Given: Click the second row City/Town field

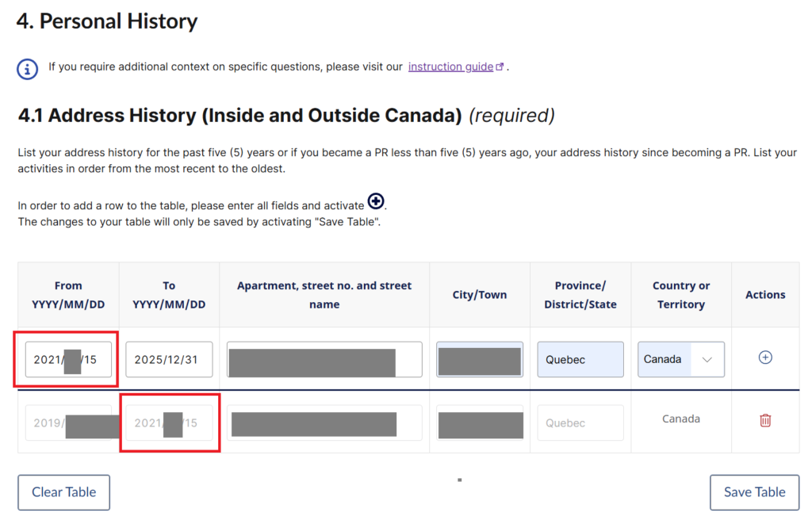Looking at the screenshot, I should [479, 423].
